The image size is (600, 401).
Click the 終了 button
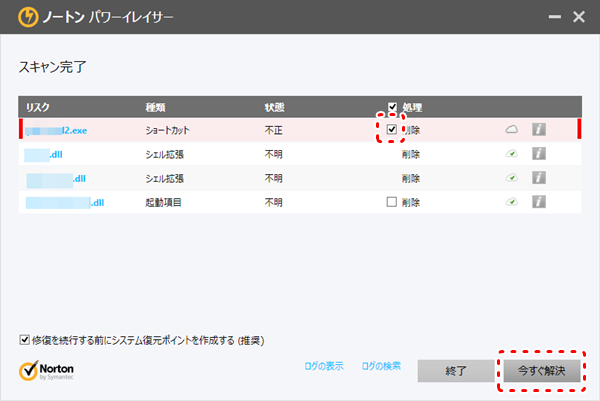point(456,370)
